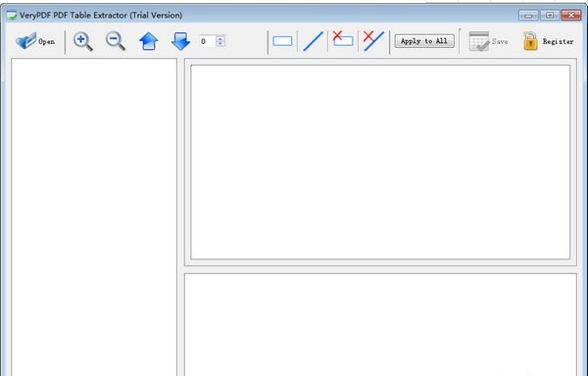Select the draw rectangle area tool

click(x=282, y=41)
